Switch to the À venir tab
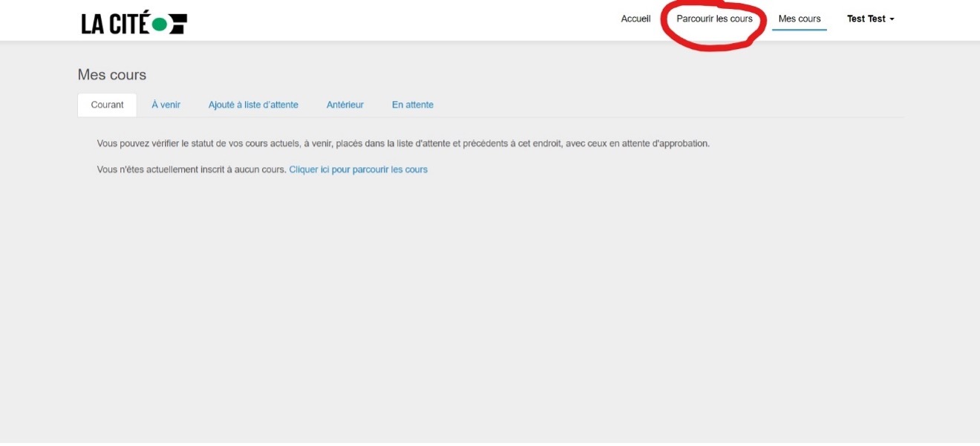Viewport: 980px width, 446px height. click(x=166, y=105)
